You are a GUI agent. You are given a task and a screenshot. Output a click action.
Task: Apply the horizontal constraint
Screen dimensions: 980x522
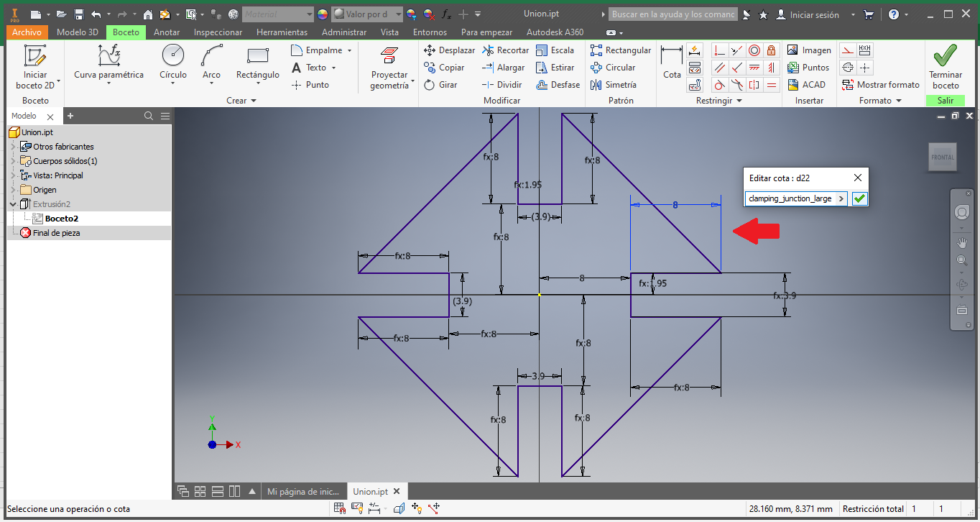coord(754,68)
